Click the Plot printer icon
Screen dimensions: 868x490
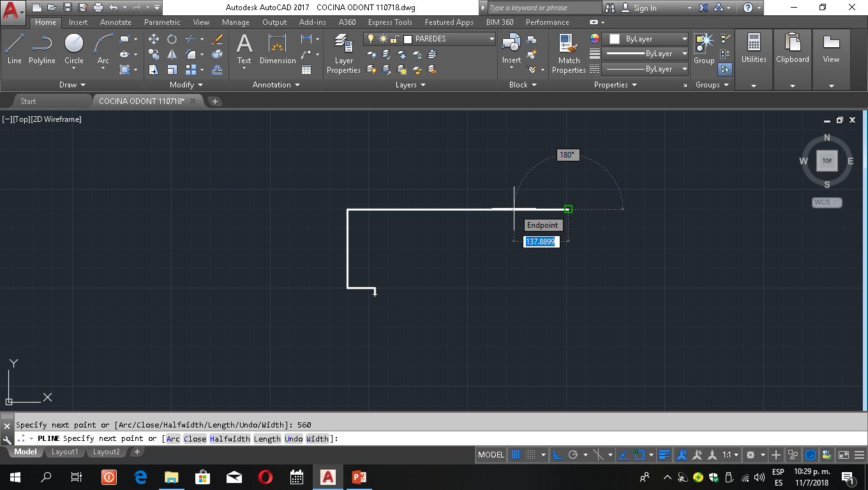[x=98, y=8]
